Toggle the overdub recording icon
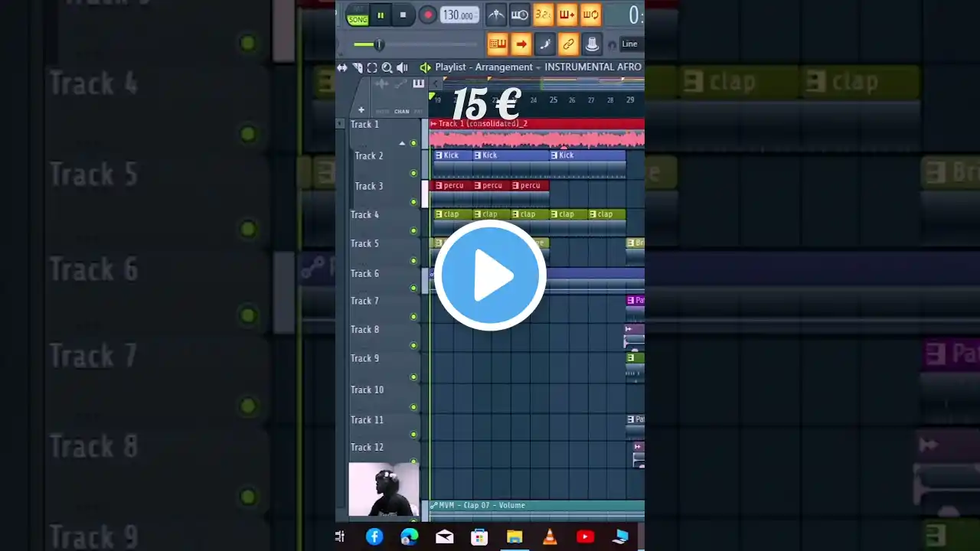This screenshot has height=551, width=980. (567, 15)
